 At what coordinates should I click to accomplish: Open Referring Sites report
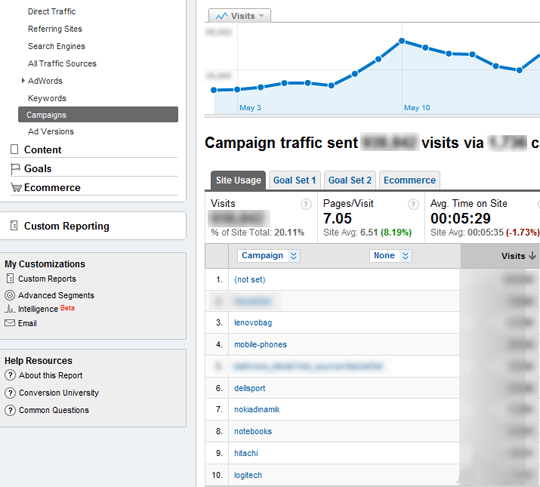click(55, 29)
